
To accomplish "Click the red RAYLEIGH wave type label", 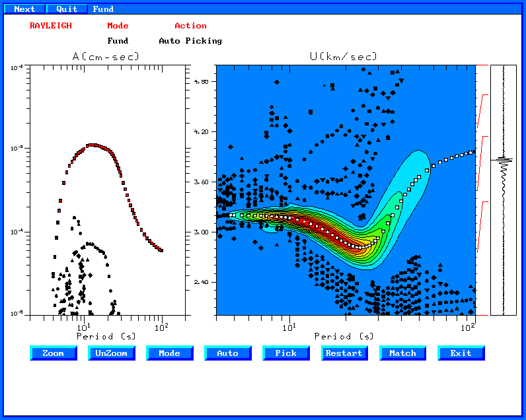I will pos(50,26).
